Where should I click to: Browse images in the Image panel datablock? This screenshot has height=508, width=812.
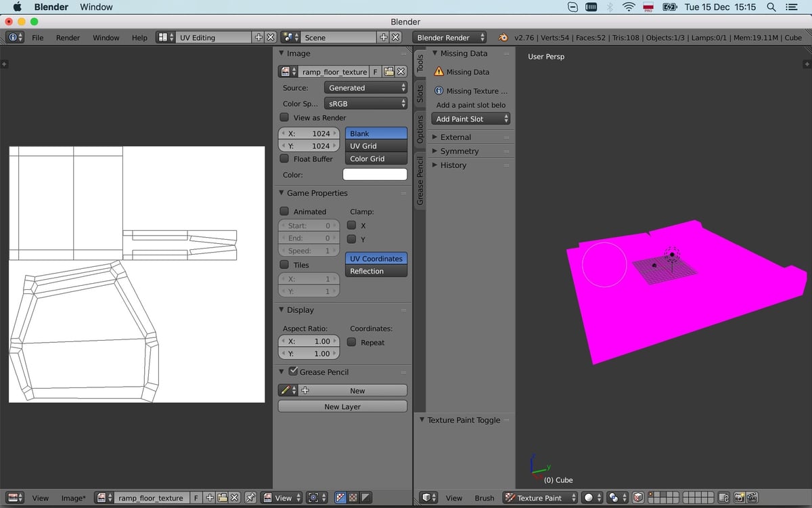(x=288, y=71)
